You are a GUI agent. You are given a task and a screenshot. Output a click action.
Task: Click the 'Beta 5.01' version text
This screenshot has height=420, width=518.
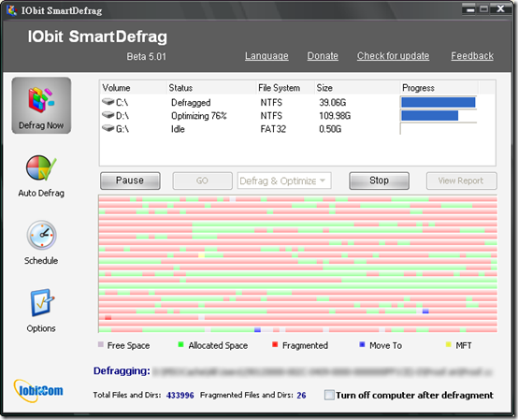(x=147, y=56)
